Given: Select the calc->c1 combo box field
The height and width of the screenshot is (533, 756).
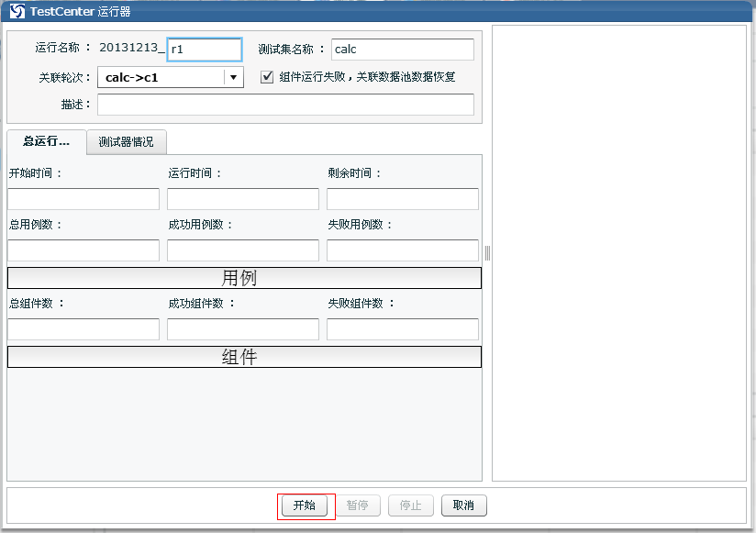Looking at the screenshot, I should point(161,78).
